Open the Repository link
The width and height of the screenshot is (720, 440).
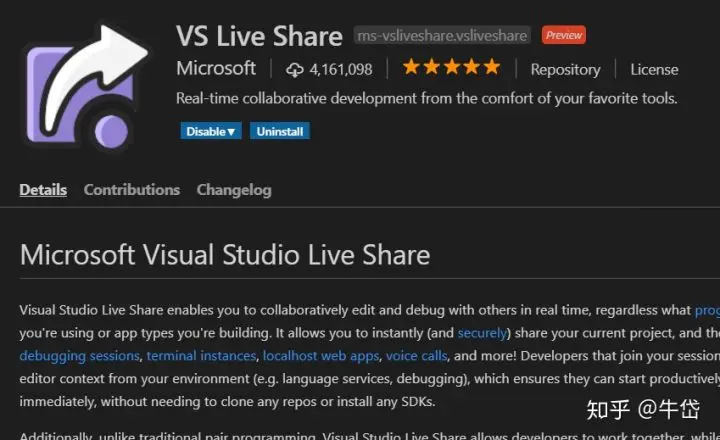[x=565, y=69]
